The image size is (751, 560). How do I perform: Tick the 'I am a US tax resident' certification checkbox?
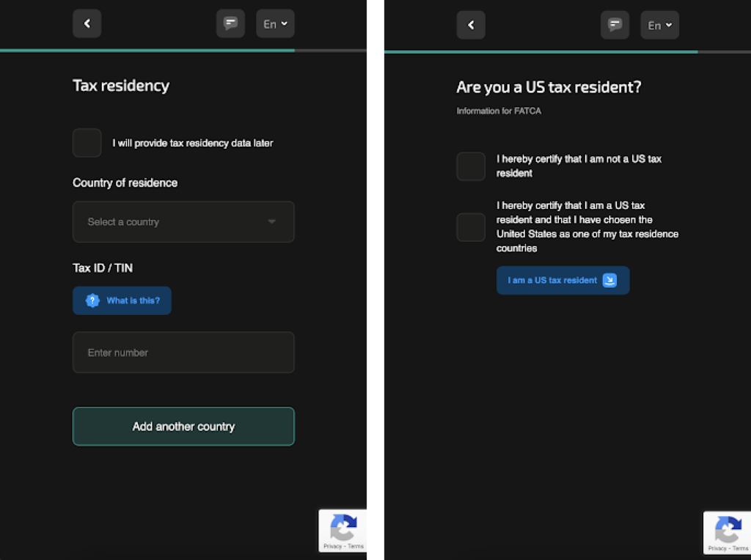[x=471, y=227]
